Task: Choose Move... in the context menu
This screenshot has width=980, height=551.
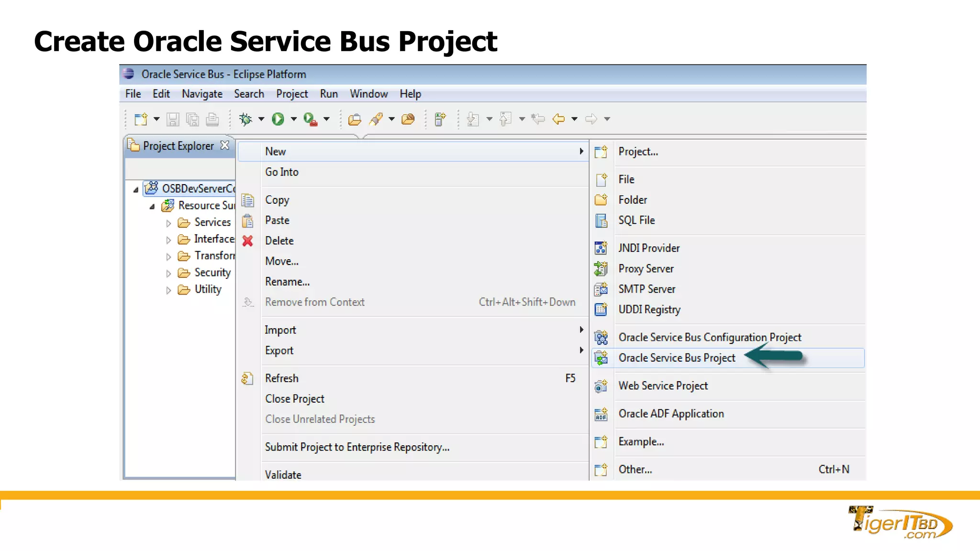Action: point(413,262)
